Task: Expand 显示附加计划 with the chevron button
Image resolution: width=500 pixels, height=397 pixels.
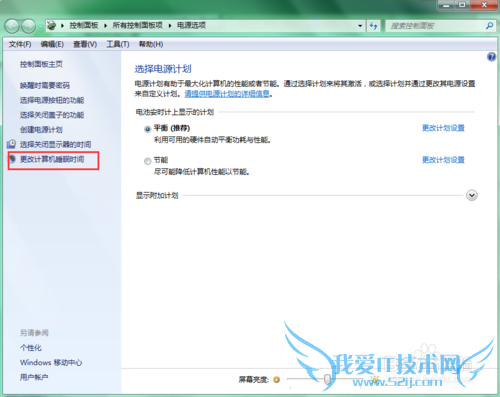Action: click(x=472, y=195)
